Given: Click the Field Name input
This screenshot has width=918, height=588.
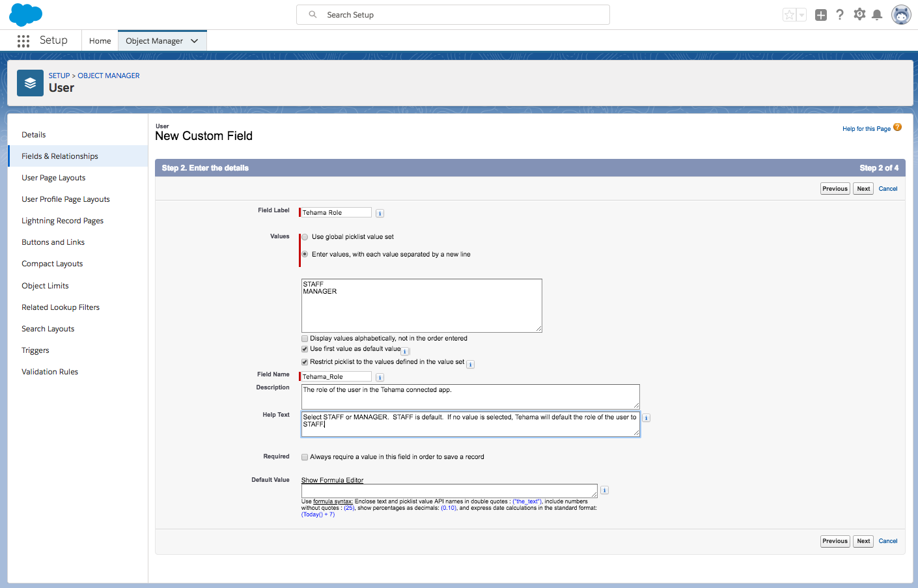Looking at the screenshot, I should (336, 377).
